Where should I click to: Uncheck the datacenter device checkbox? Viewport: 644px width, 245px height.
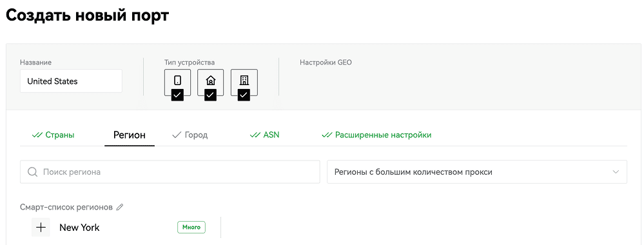244,95
